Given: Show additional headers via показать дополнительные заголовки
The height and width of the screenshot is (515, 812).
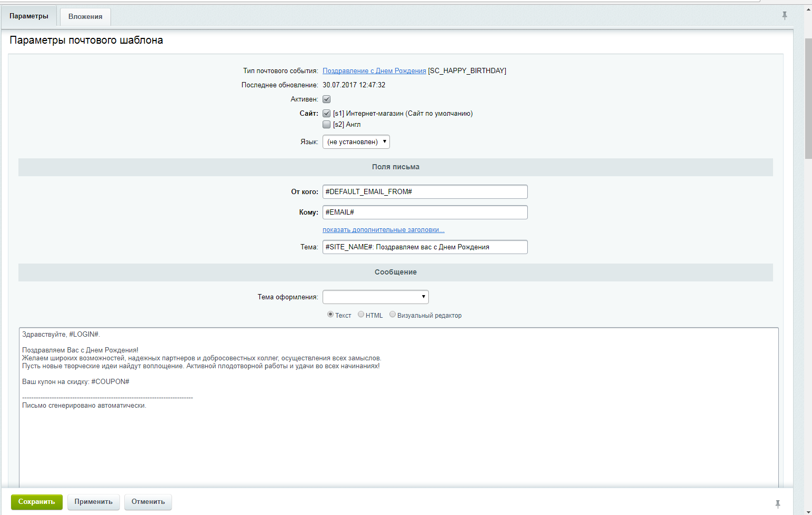Looking at the screenshot, I should [383, 230].
